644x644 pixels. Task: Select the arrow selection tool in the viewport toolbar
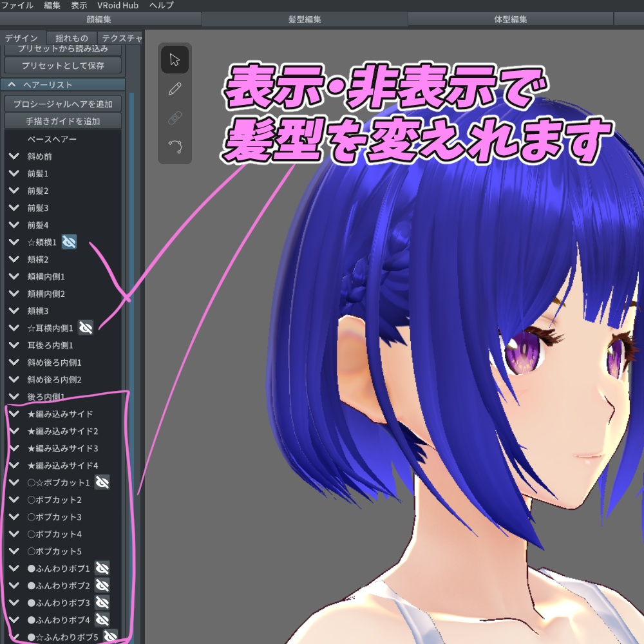pyautogui.click(x=174, y=59)
